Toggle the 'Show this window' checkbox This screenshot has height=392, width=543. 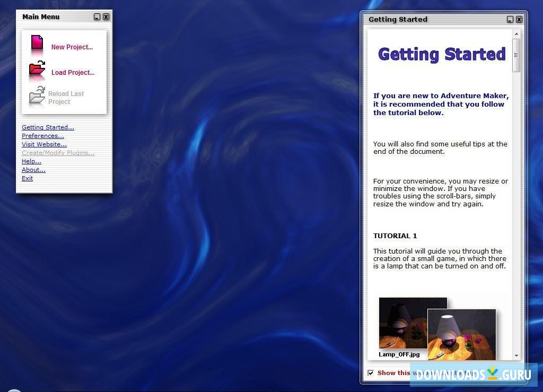click(371, 373)
